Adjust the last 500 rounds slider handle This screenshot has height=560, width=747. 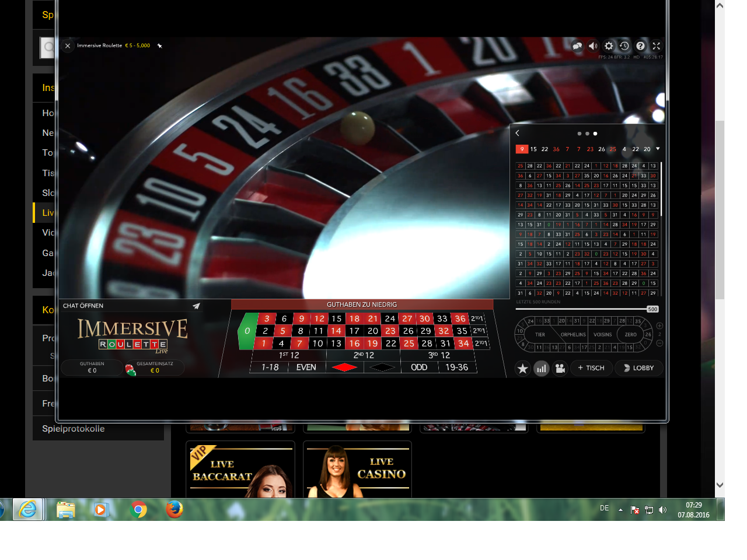[652, 309]
